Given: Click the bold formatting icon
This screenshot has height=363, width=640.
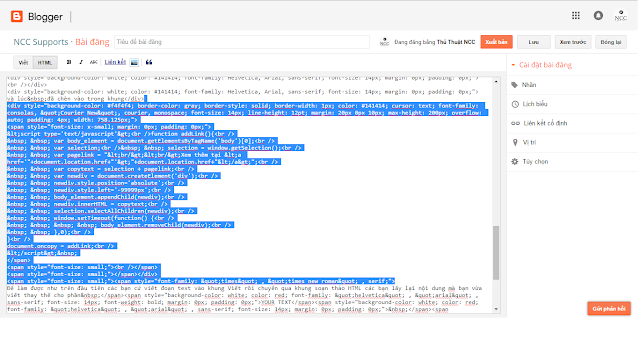Looking at the screenshot, I should pyautogui.click(x=69, y=62).
